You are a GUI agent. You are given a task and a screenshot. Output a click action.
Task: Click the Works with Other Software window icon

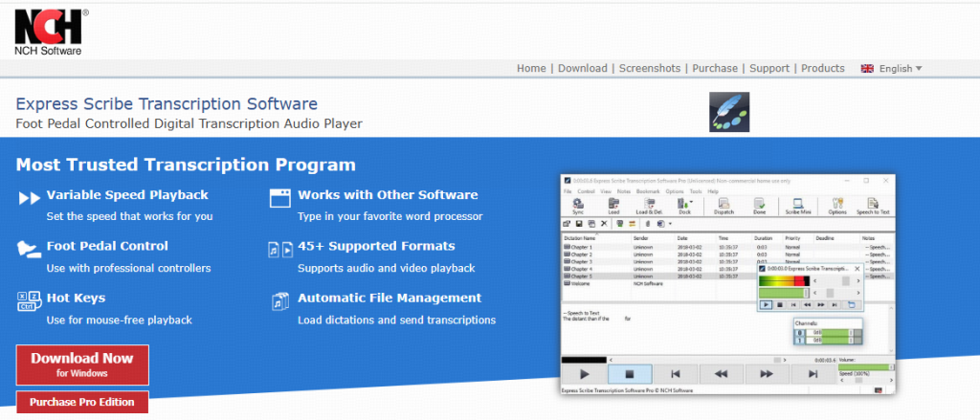point(280,197)
